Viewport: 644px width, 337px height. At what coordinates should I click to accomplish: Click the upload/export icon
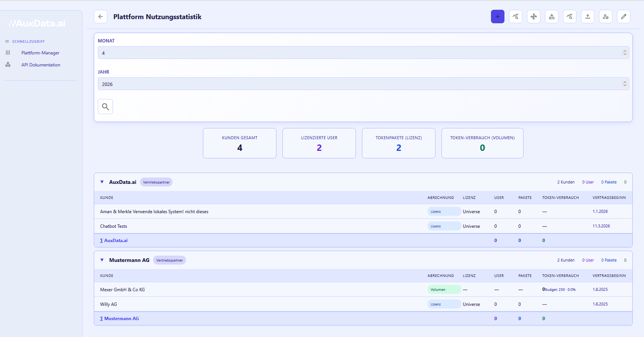[x=588, y=17]
